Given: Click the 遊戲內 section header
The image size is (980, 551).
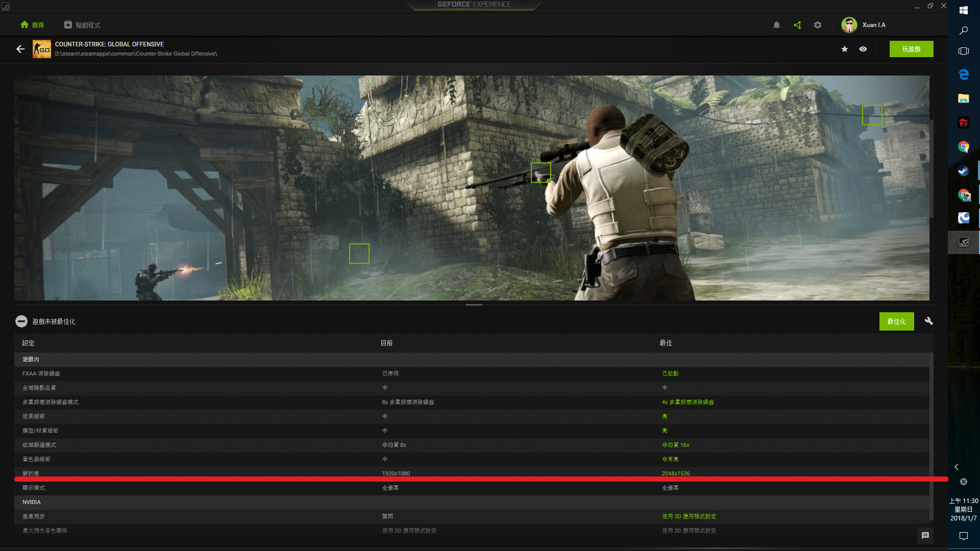Looking at the screenshot, I should (472, 359).
